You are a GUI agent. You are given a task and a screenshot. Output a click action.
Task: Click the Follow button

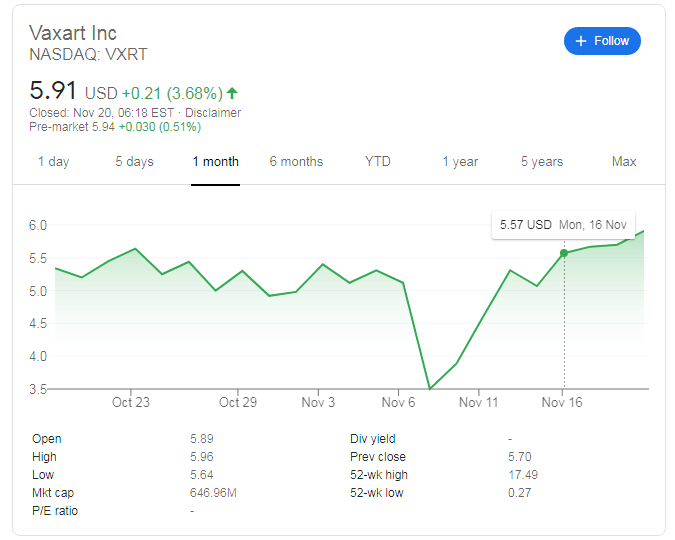click(x=602, y=41)
